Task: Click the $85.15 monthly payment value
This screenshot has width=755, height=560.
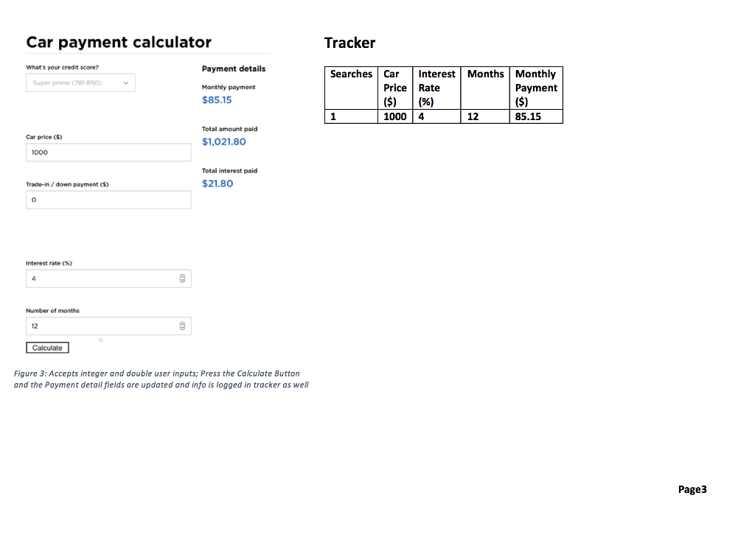Action: point(217,100)
